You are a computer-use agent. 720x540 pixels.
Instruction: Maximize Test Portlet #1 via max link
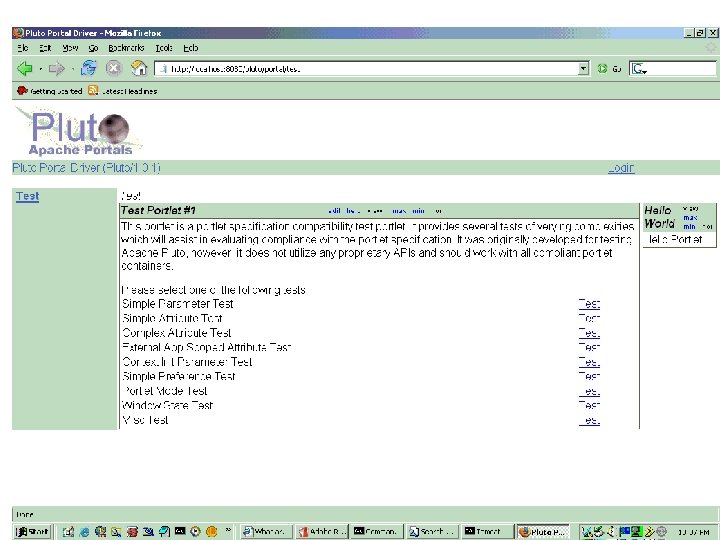pos(399,211)
